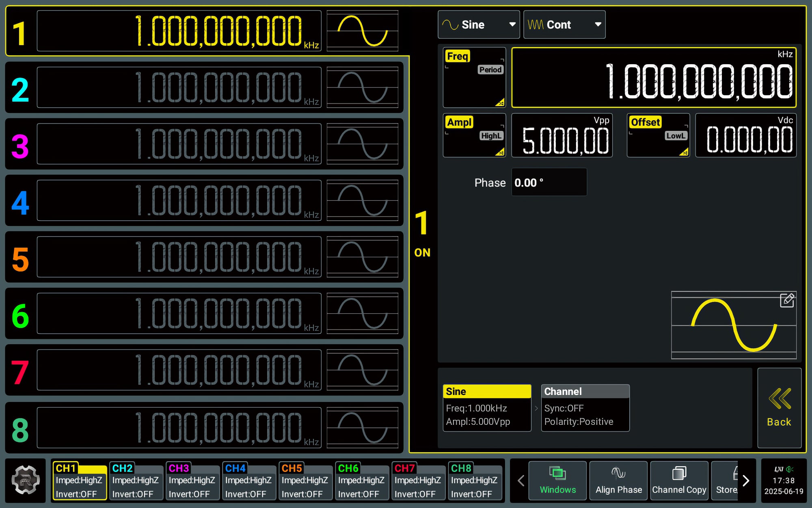
Task: Click the magenta channel 3 number
Action: [20, 146]
